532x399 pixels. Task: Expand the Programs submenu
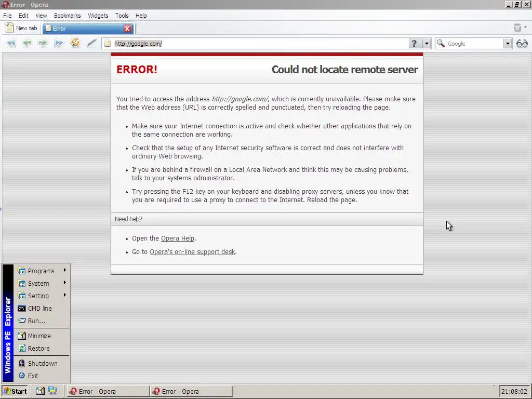(42, 271)
